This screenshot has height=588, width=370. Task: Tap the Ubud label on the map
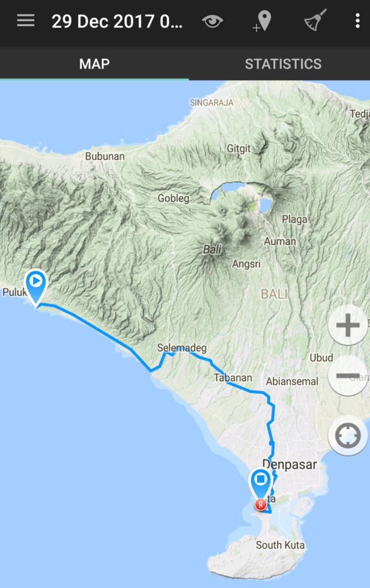tap(321, 357)
